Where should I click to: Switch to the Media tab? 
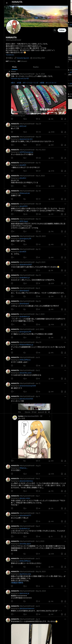click(x=57, y=67)
